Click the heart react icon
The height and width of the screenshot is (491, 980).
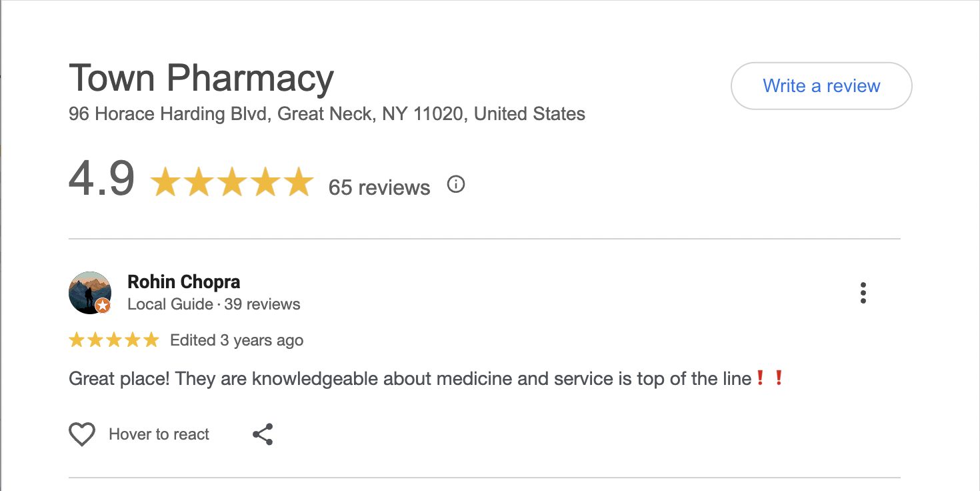point(82,434)
